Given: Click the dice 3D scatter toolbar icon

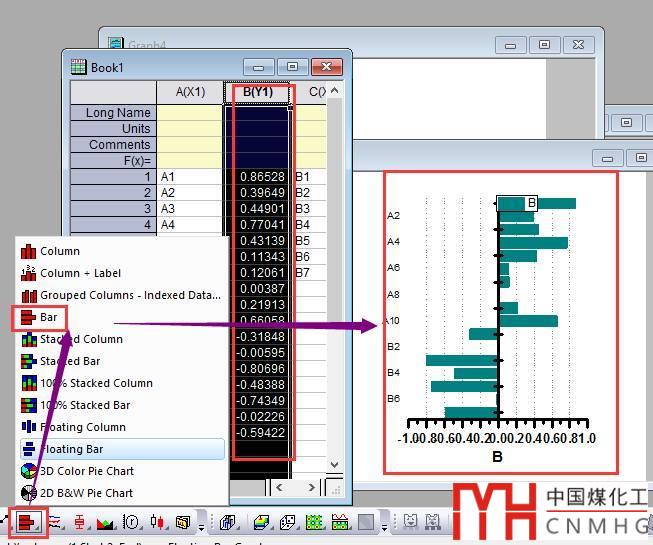Looking at the screenshot, I should pos(287,522).
